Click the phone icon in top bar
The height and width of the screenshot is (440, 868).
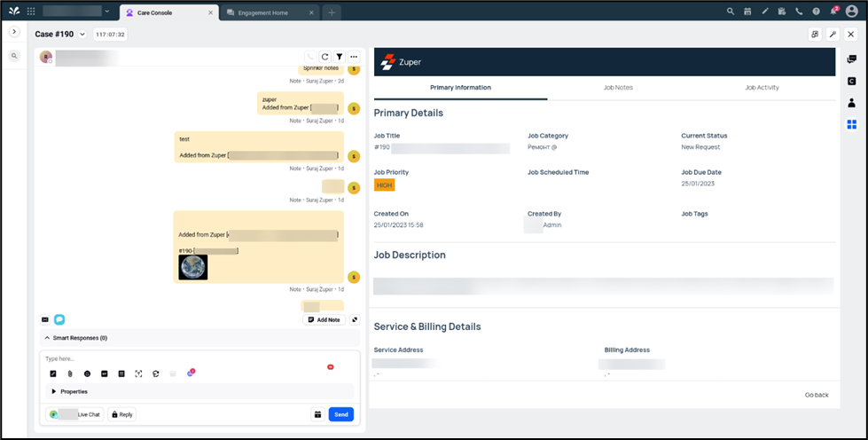(799, 12)
